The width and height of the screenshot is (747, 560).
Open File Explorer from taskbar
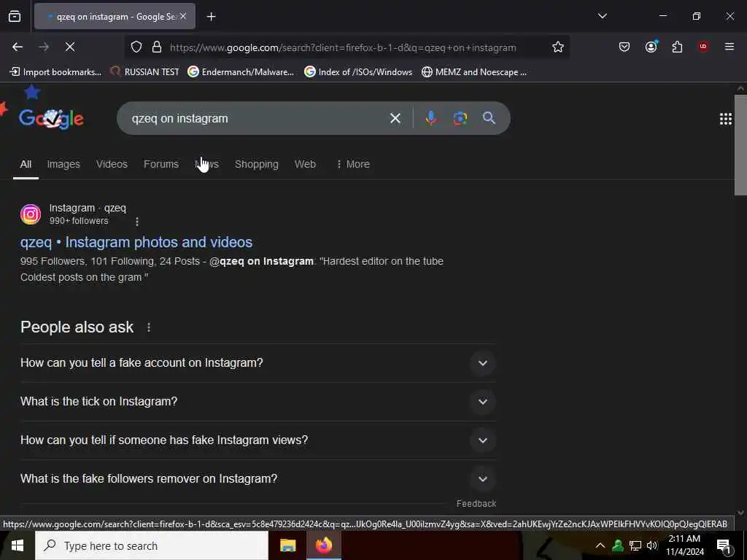coord(287,545)
